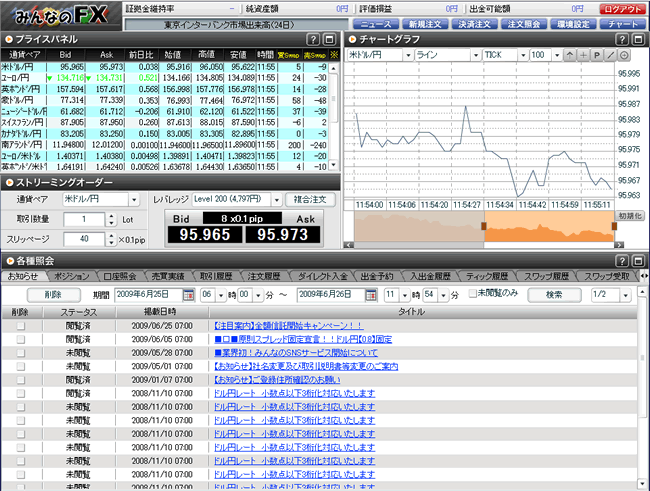The height and width of the screenshot is (491, 650).
Task: Open the order currency pair dropdown
Action: click(x=134, y=199)
